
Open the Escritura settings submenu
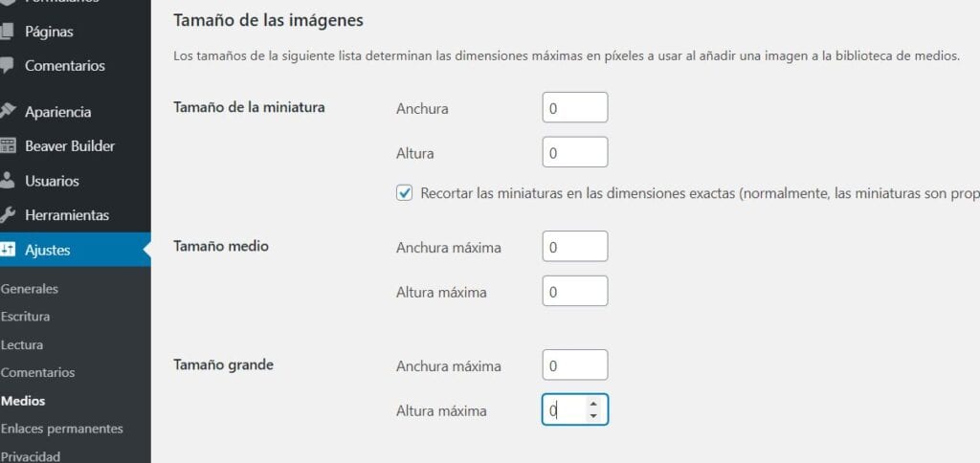point(25,317)
